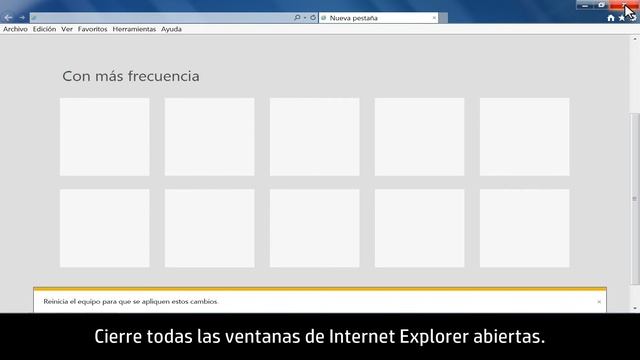Open Favorites star icon

click(x=622, y=18)
